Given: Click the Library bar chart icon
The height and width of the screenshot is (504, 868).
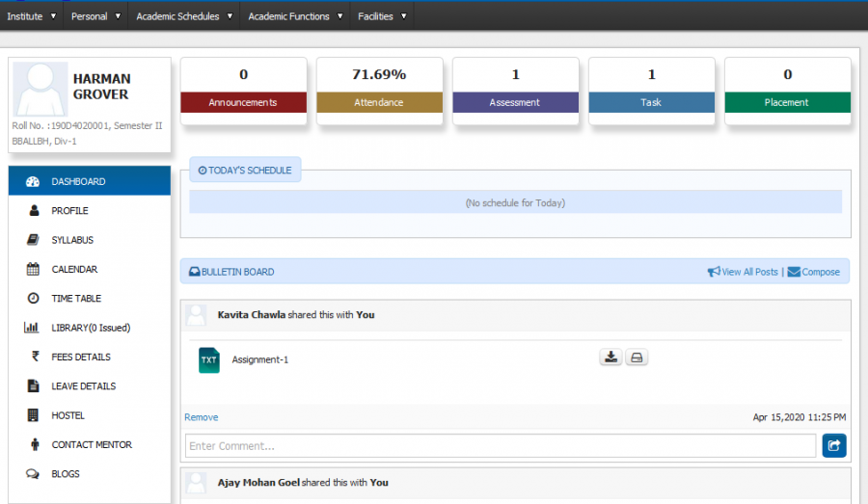Looking at the screenshot, I should tap(32, 328).
